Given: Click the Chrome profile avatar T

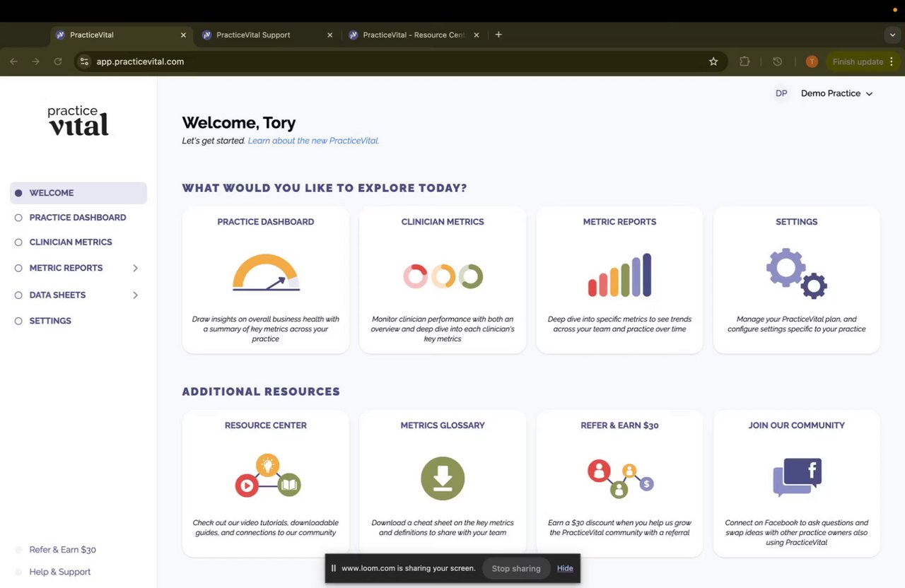Looking at the screenshot, I should click(x=812, y=61).
